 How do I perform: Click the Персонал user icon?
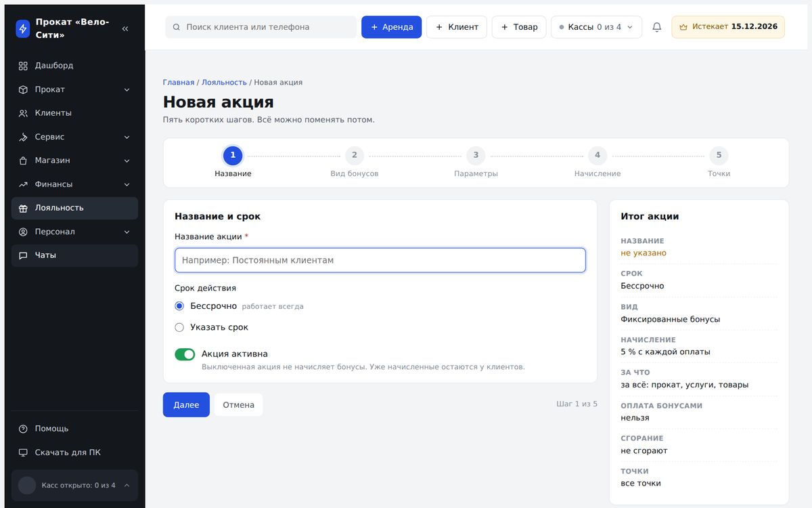pos(23,232)
